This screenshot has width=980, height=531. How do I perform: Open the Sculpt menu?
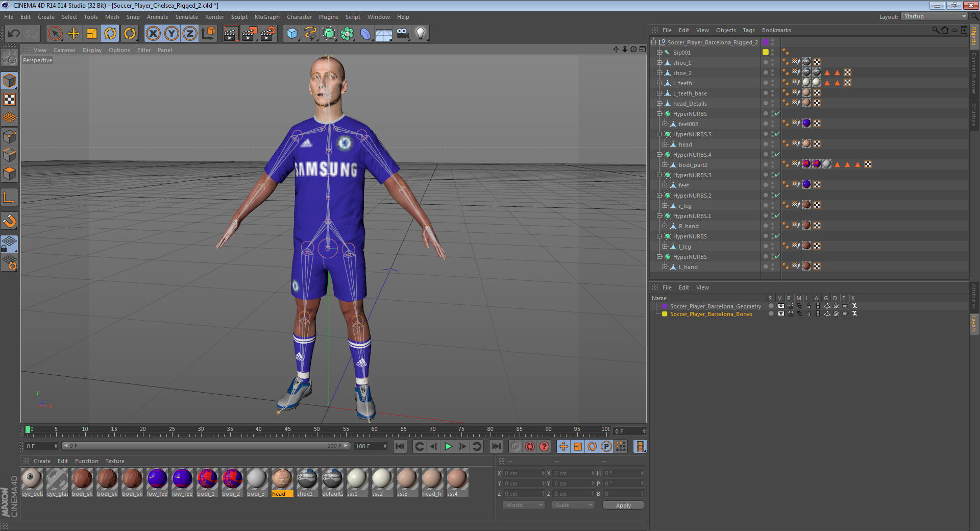point(239,17)
